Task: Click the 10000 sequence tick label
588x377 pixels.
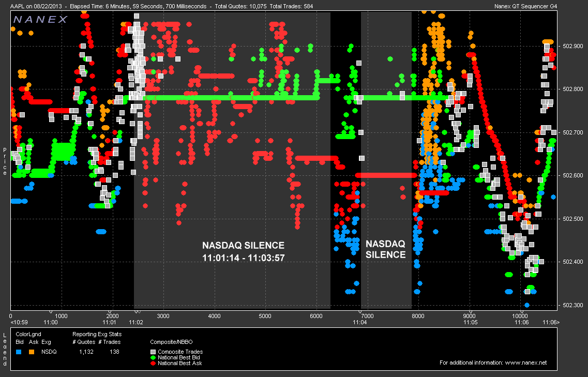Action: point(520,316)
